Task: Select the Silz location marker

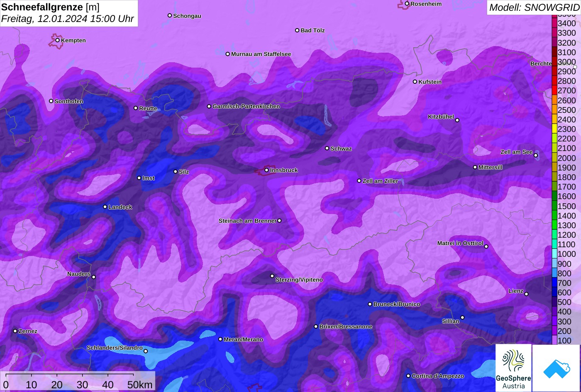Action: click(176, 171)
